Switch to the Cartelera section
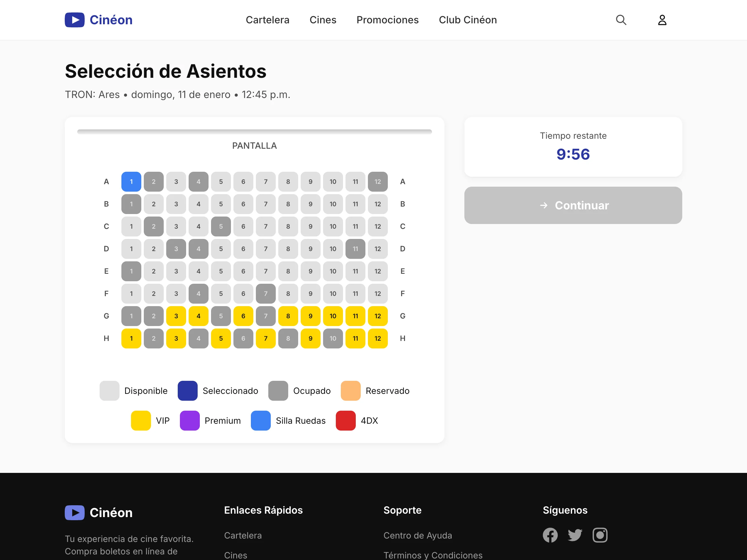Image resolution: width=747 pixels, height=560 pixels. point(267,20)
